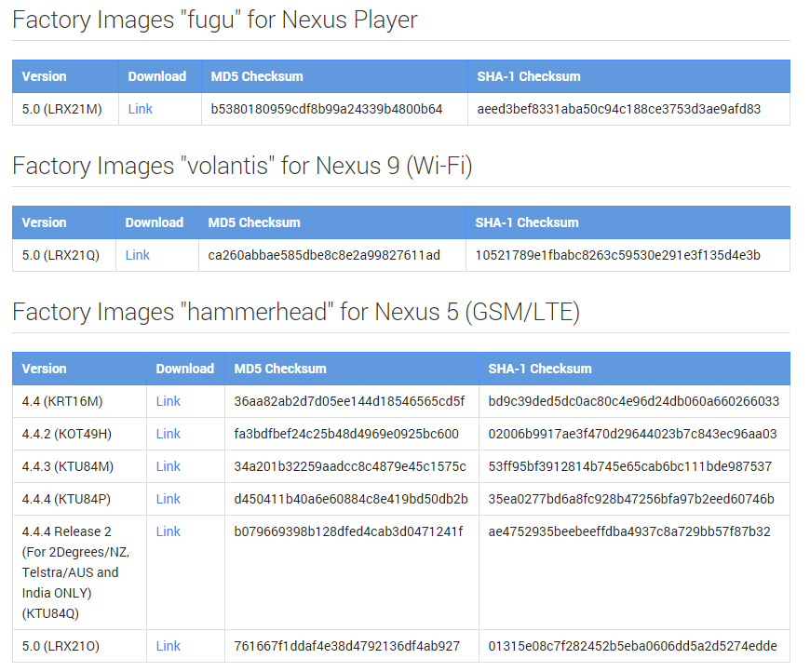The width and height of the screenshot is (810, 672).
Task: Click Version header in hammerhead table
Action: (x=44, y=369)
